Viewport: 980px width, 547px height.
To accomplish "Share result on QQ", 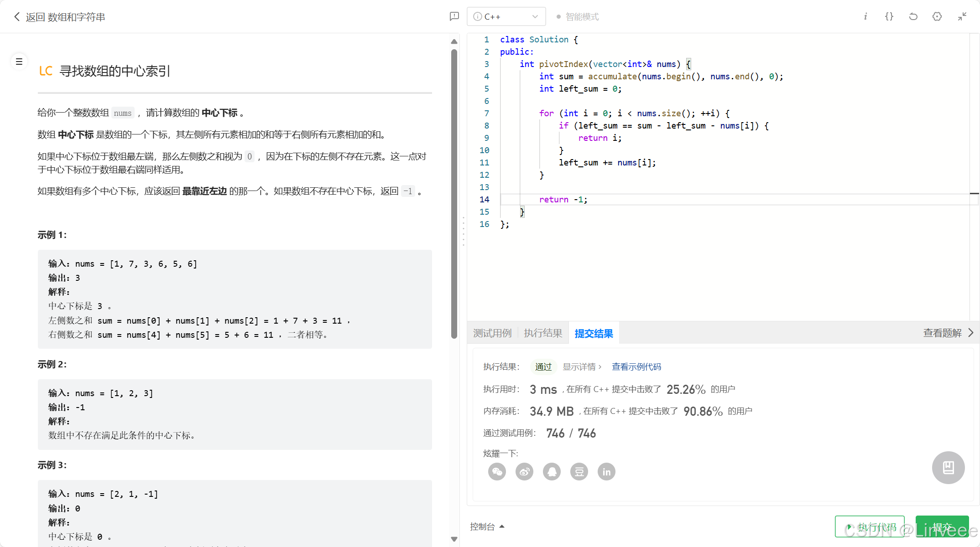I will click(x=552, y=471).
